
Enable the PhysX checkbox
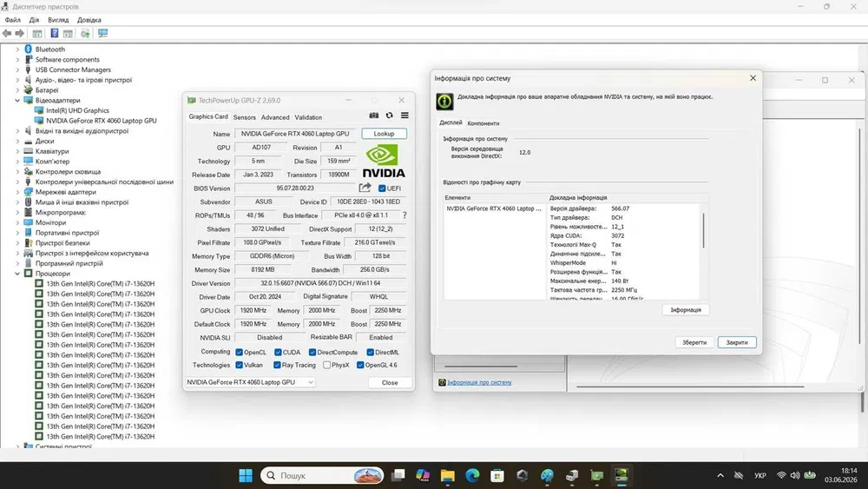(326, 365)
